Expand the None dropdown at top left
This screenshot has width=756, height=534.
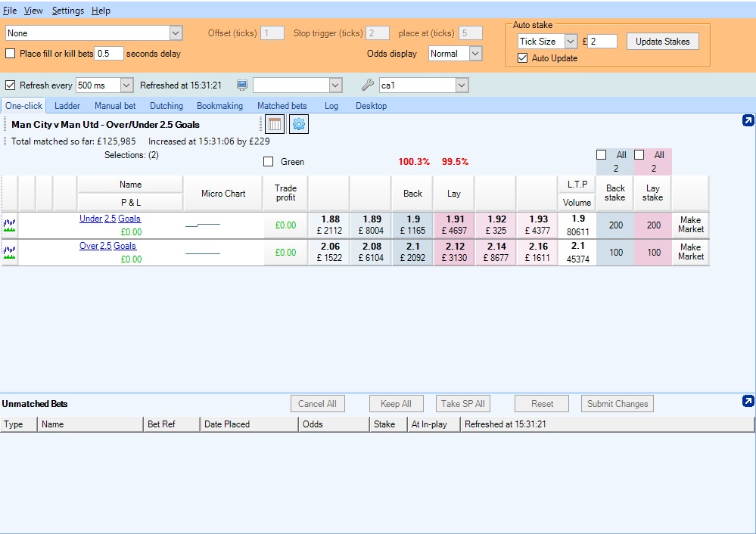176,33
